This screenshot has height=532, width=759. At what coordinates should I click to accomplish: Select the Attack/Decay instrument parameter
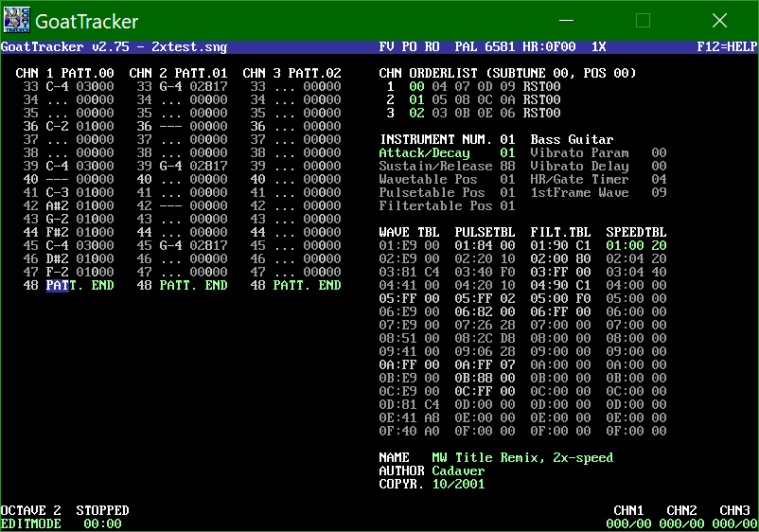424,152
